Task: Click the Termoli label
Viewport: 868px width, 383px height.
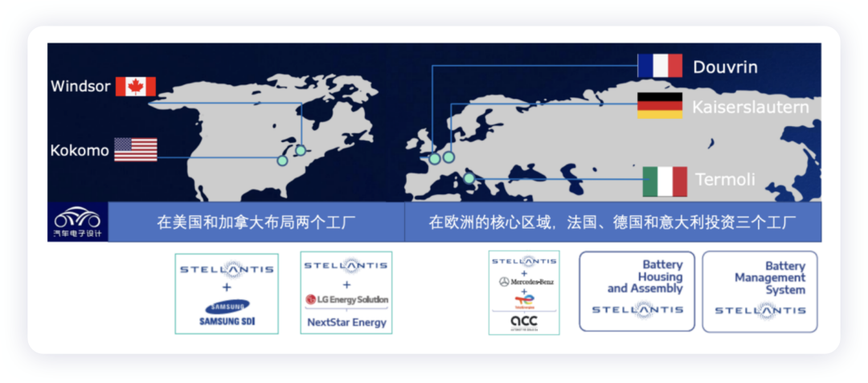Action: 725,179
